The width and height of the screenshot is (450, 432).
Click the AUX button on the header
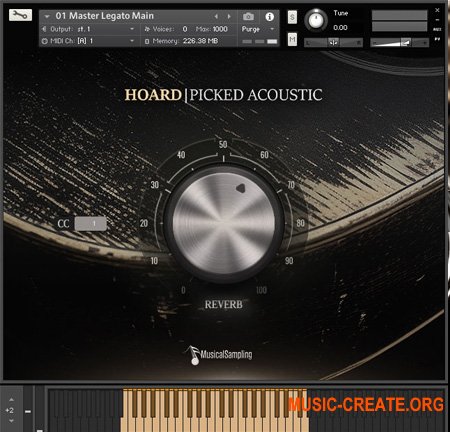point(437,29)
